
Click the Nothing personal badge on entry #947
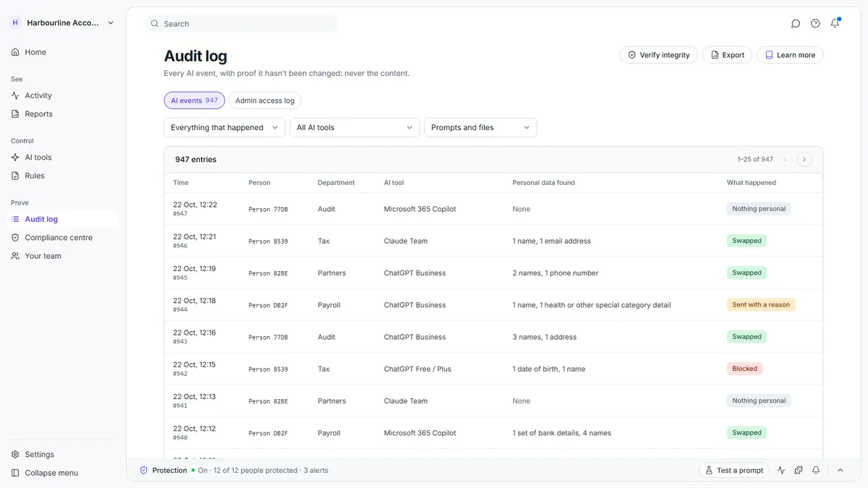pyautogui.click(x=759, y=209)
